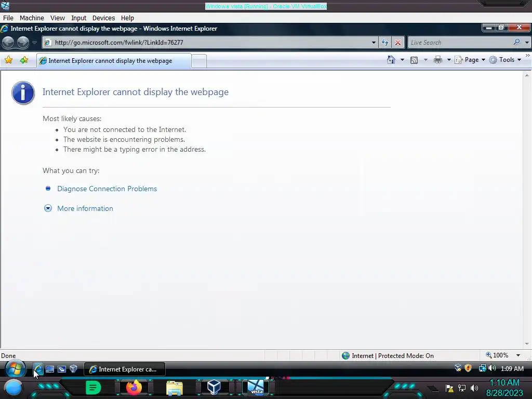
Task: Expand the Home button dropdown arrow
Action: pos(403,60)
